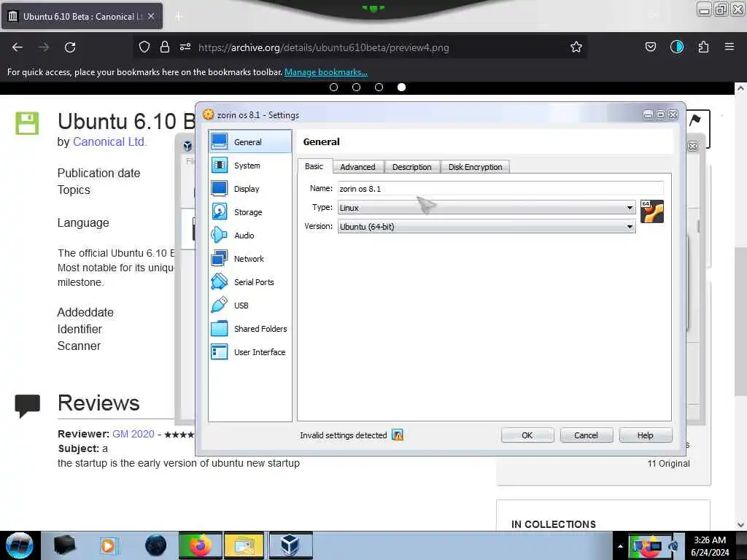Open the tracking protection shield icon

(144, 47)
